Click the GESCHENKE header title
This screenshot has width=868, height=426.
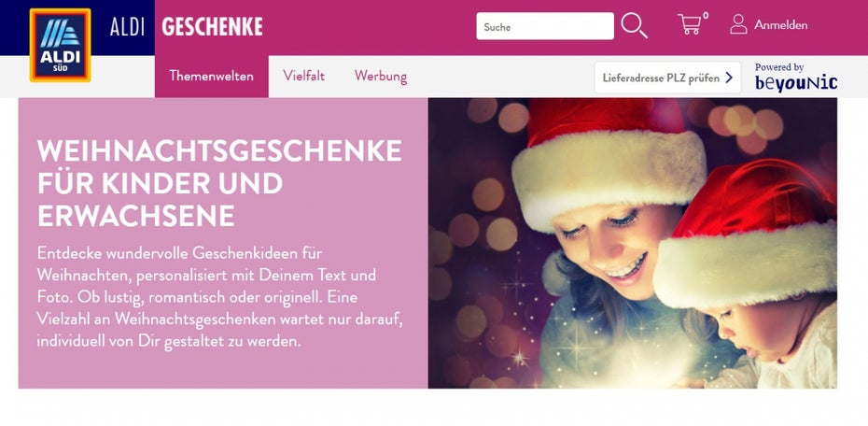[212, 26]
